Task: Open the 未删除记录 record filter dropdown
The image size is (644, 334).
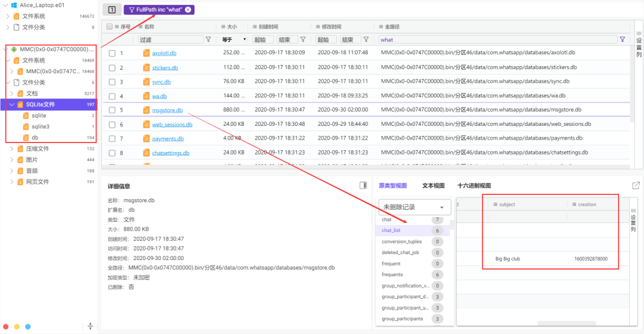Action: pos(414,207)
